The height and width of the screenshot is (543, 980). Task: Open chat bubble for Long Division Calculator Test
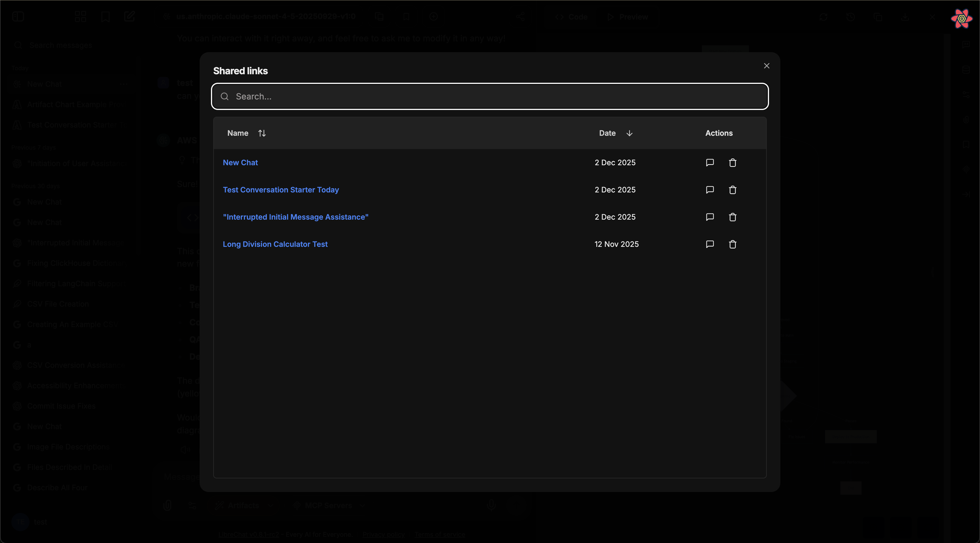[x=709, y=244]
